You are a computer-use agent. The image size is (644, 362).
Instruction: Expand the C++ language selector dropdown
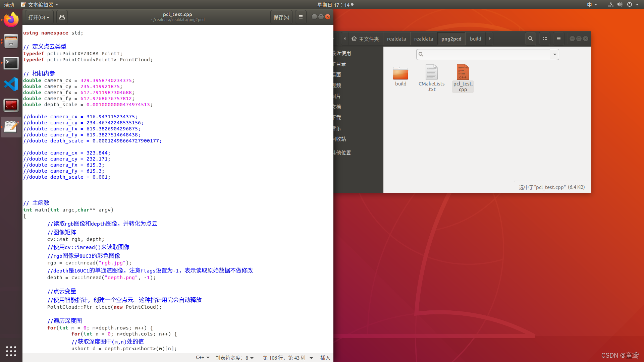pyautogui.click(x=203, y=358)
